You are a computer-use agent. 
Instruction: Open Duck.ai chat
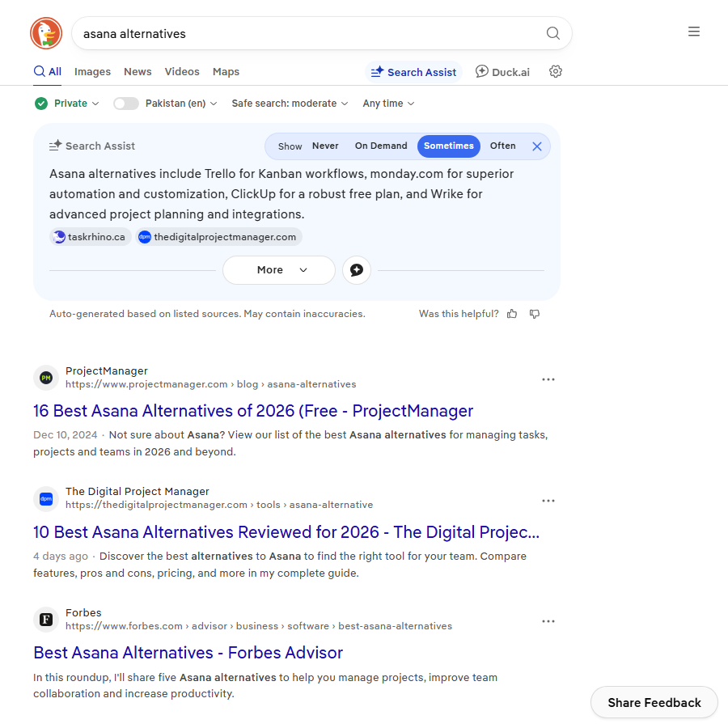(502, 72)
